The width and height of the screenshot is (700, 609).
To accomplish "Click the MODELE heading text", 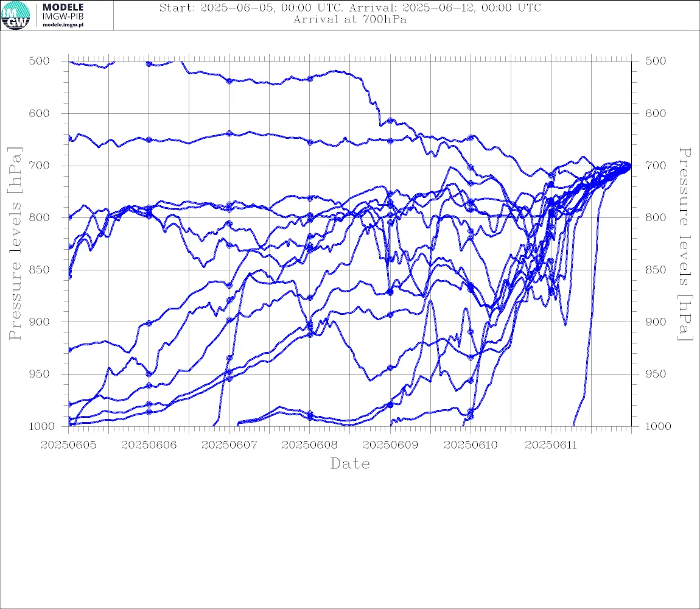I will click(63, 7).
